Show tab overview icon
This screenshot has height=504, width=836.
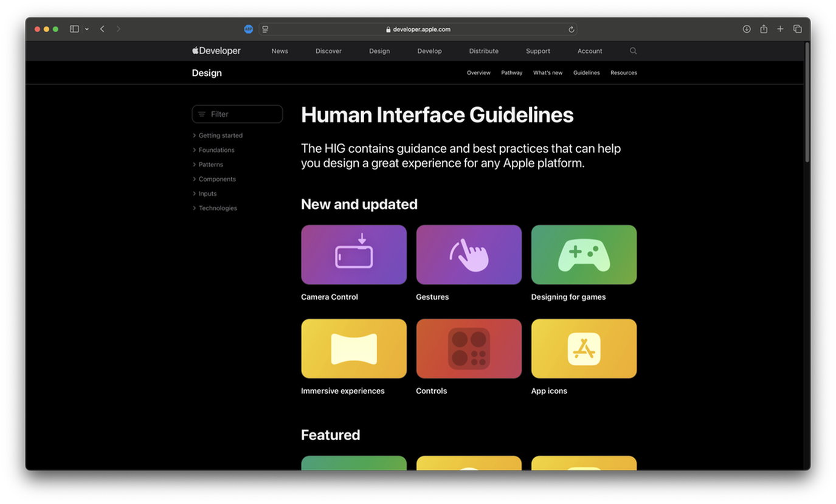[797, 29]
